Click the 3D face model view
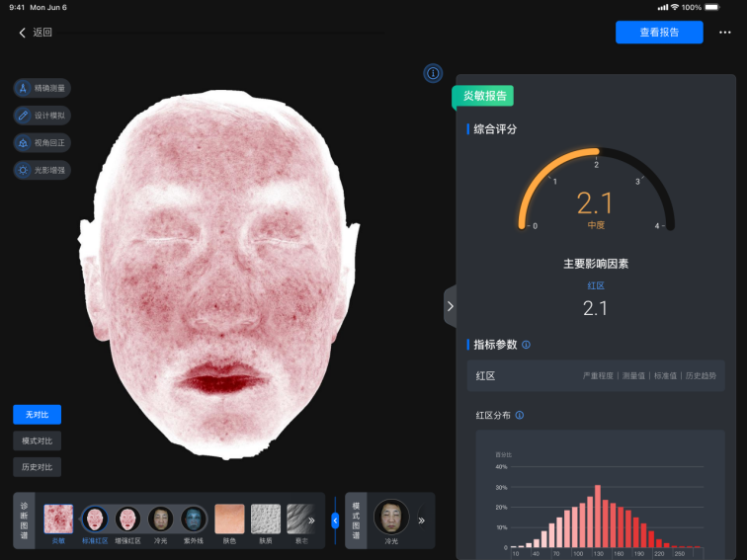The image size is (748, 560). (219, 275)
